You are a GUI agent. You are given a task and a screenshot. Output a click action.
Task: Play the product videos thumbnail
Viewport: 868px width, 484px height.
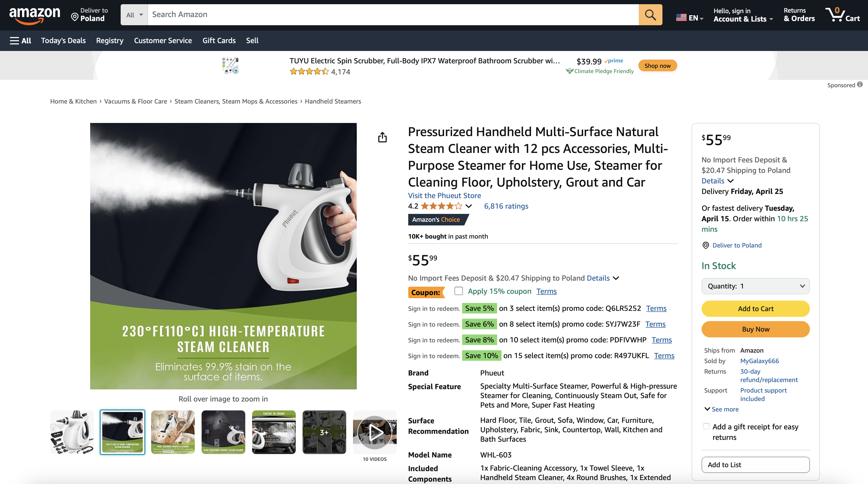click(x=375, y=432)
